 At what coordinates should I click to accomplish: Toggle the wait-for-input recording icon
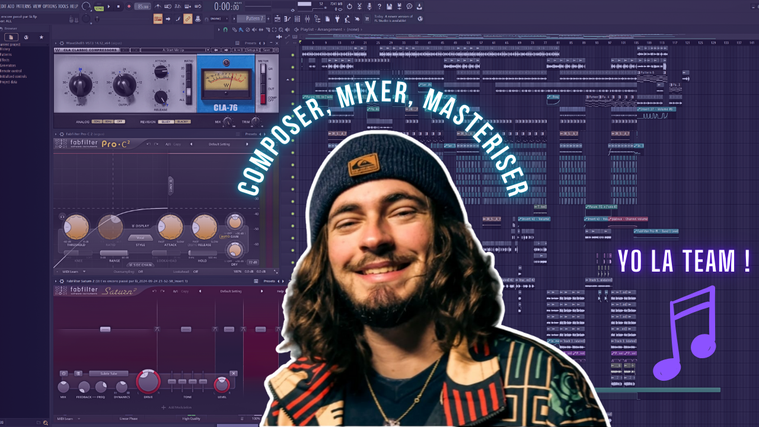click(168, 7)
